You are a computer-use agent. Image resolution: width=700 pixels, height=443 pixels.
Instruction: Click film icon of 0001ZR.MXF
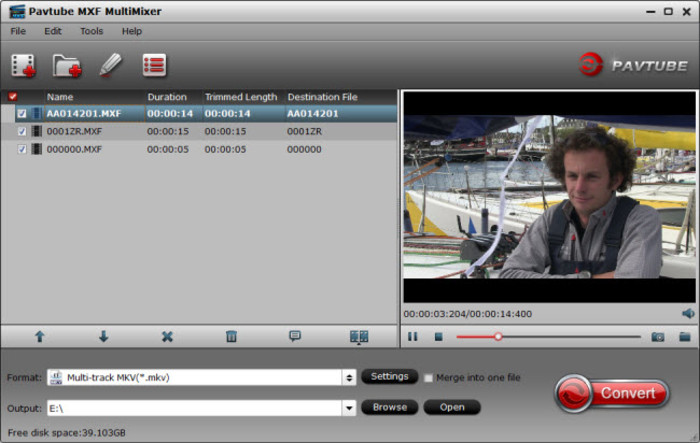(37, 131)
